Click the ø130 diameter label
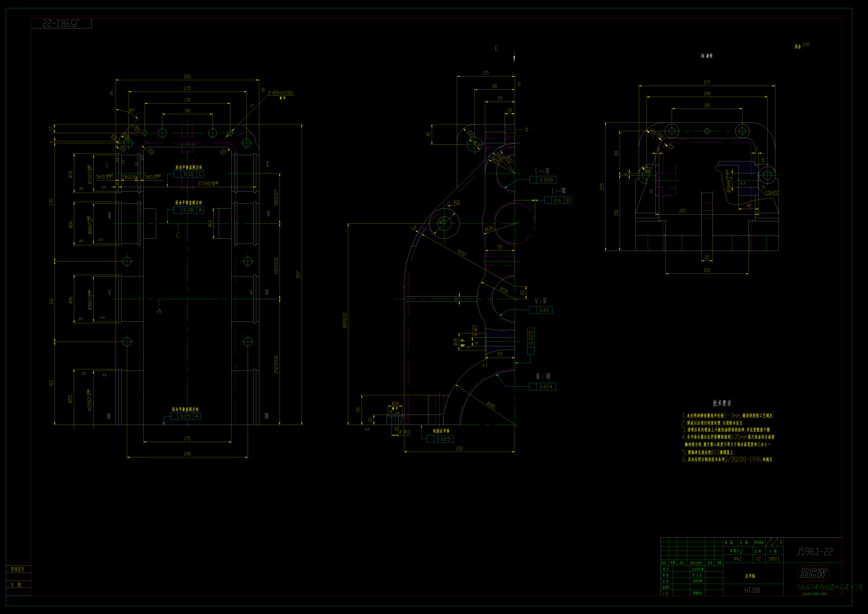 (489, 229)
